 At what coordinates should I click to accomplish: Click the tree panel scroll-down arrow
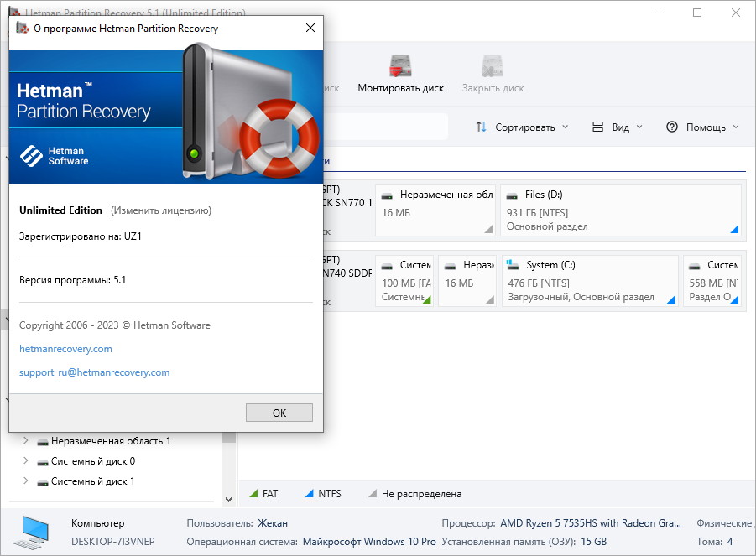pyautogui.click(x=229, y=500)
